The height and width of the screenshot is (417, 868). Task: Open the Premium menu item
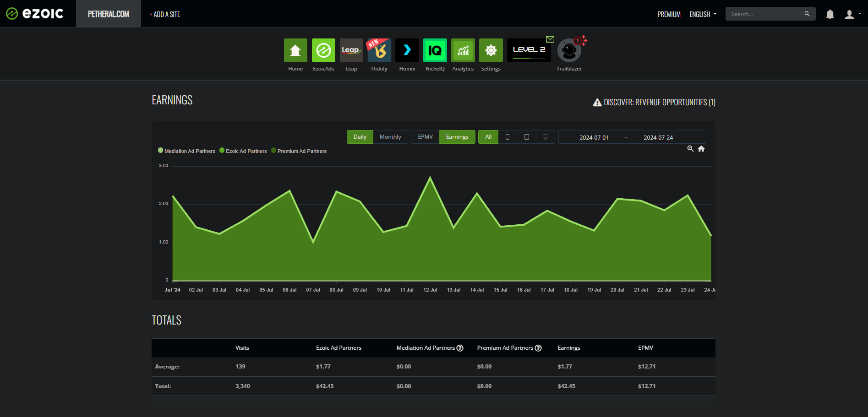(x=669, y=14)
